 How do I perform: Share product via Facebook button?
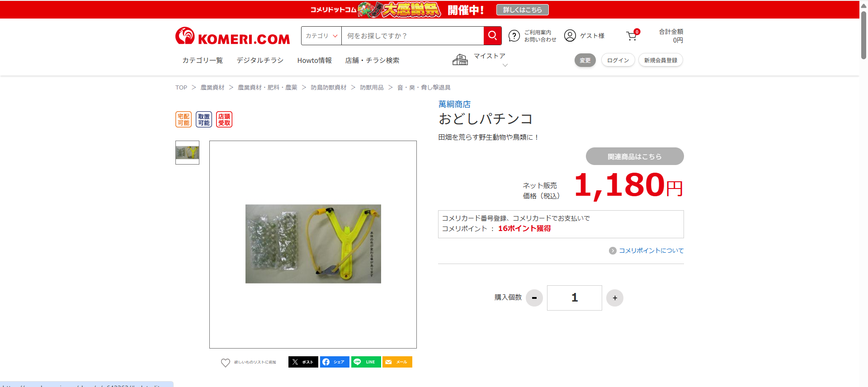click(x=335, y=362)
